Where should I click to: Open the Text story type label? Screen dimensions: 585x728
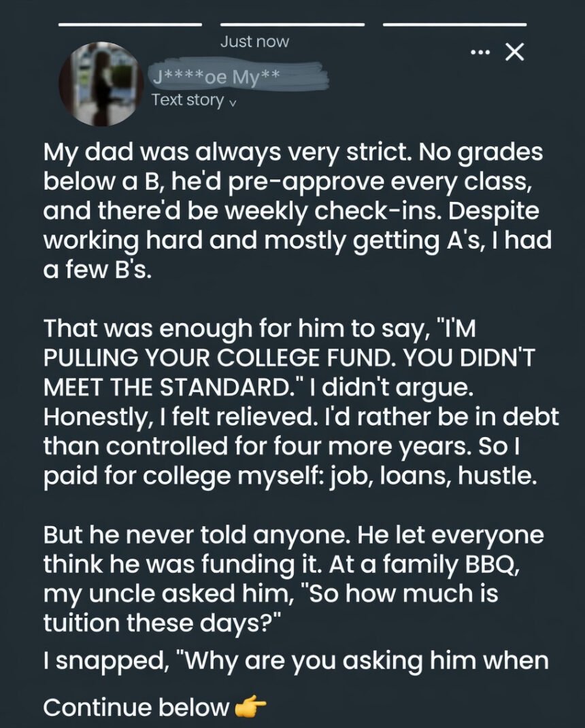[x=188, y=101]
